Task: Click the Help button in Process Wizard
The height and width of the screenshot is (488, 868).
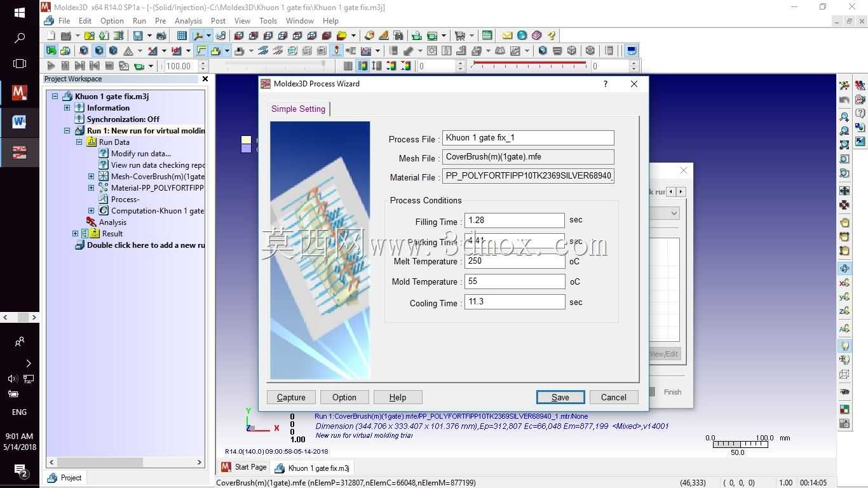Action: pos(398,397)
